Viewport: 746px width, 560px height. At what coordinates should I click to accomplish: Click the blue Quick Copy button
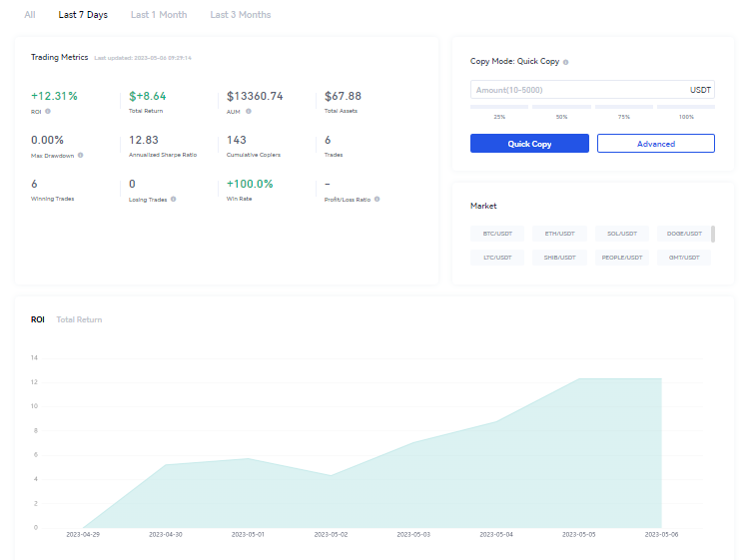pyautogui.click(x=529, y=144)
